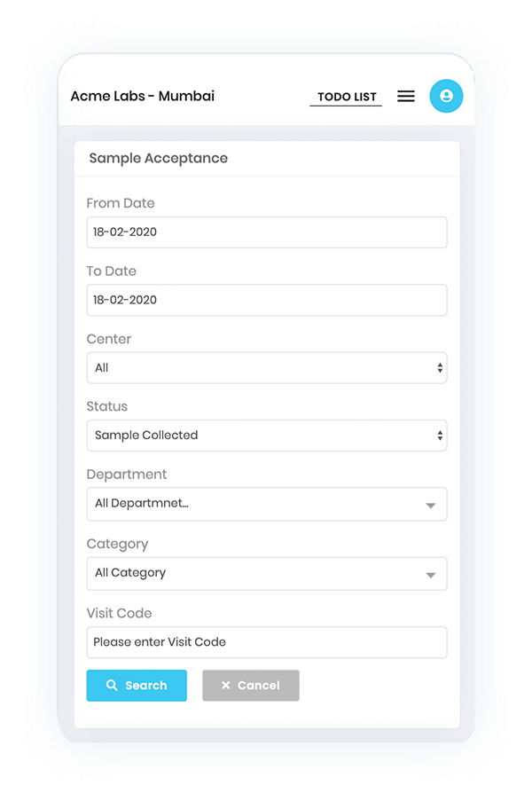532x801 pixels.
Task: Click the Category caret arrow icon
Action: pyautogui.click(x=430, y=575)
